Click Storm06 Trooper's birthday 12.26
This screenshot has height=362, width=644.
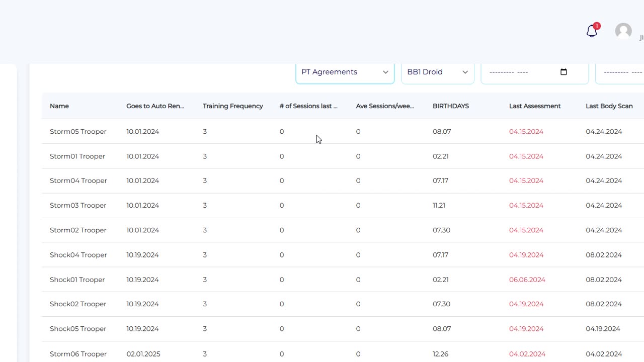tap(440, 354)
